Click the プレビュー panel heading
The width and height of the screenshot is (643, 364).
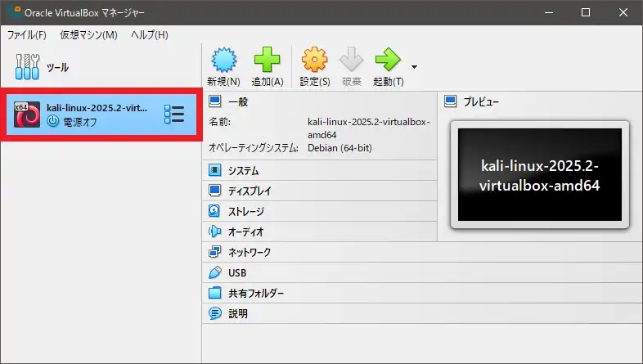tap(481, 101)
